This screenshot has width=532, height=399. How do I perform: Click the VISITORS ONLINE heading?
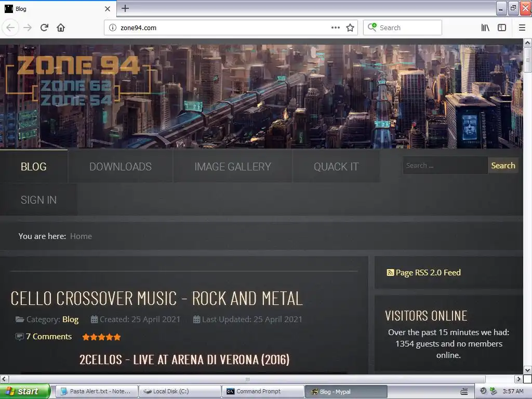coord(426,316)
